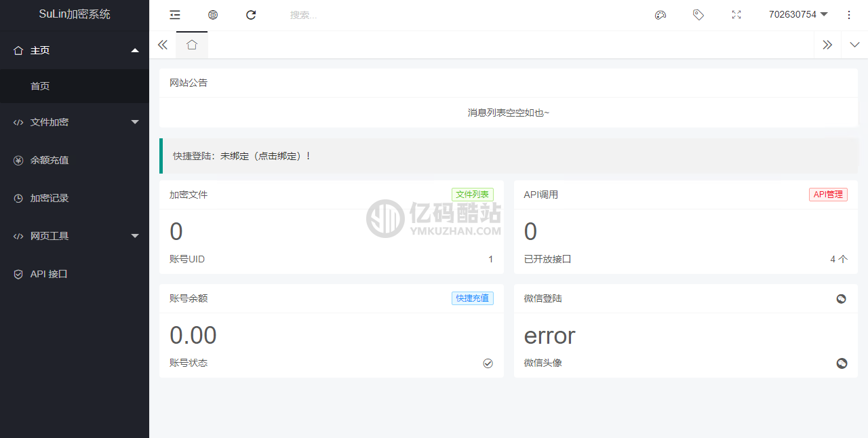
Task: Select the home tab icon
Action: pyautogui.click(x=192, y=45)
